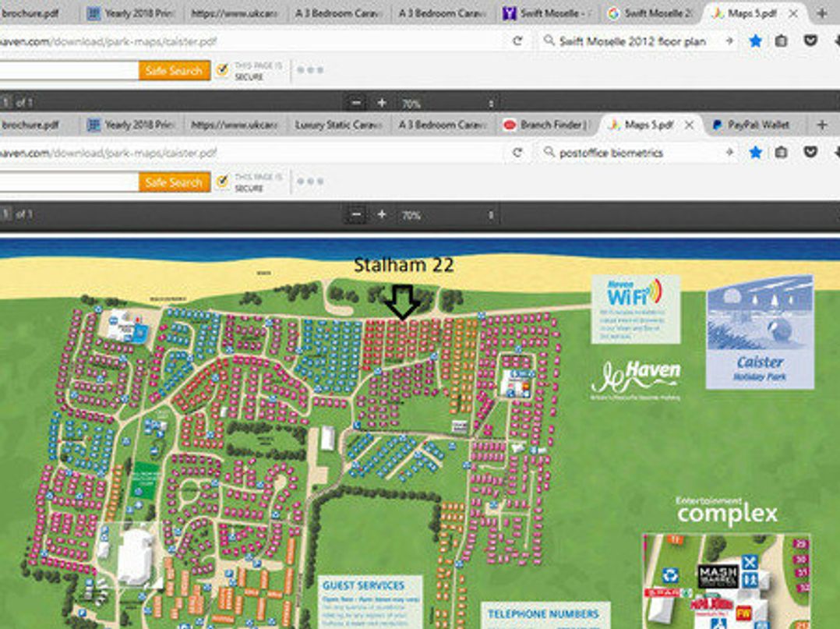Reload the caister.pdf page

(x=517, y=153)
